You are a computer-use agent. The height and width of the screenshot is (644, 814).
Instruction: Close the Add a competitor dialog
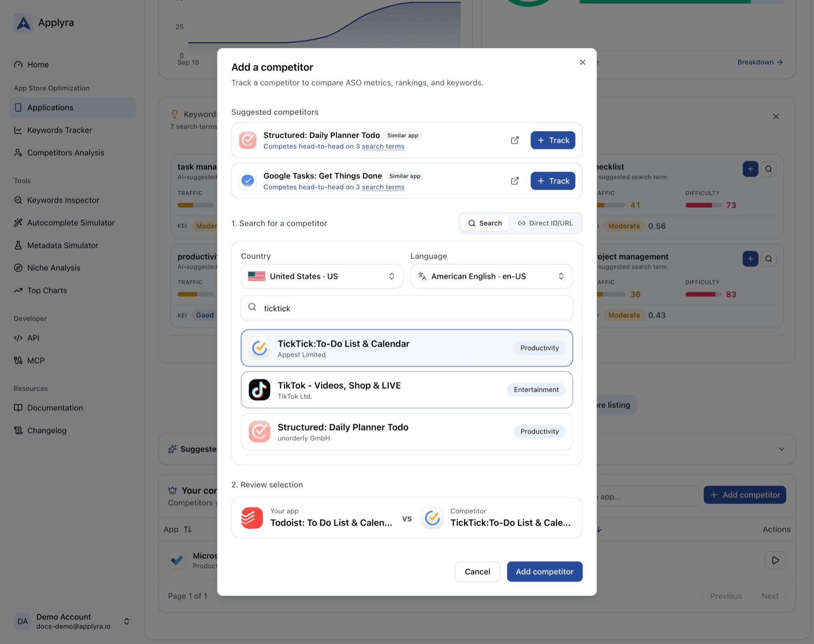(x=582, y=62)
